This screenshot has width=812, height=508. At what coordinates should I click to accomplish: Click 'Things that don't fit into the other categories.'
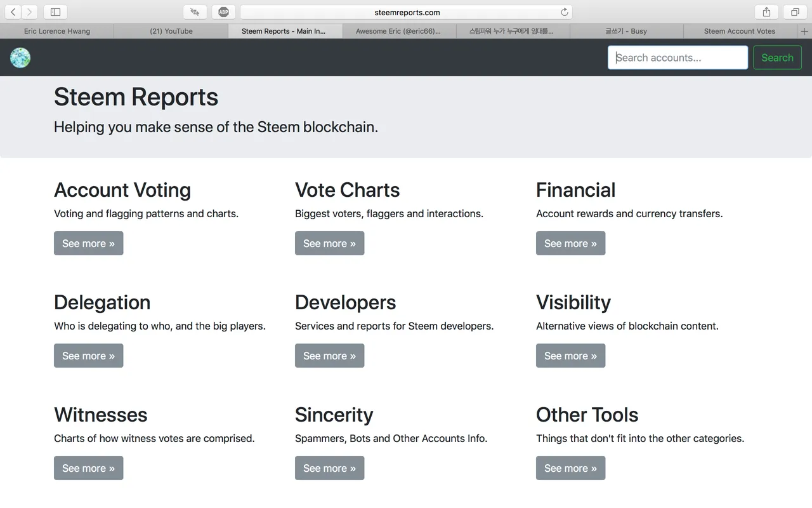(640, 439)
